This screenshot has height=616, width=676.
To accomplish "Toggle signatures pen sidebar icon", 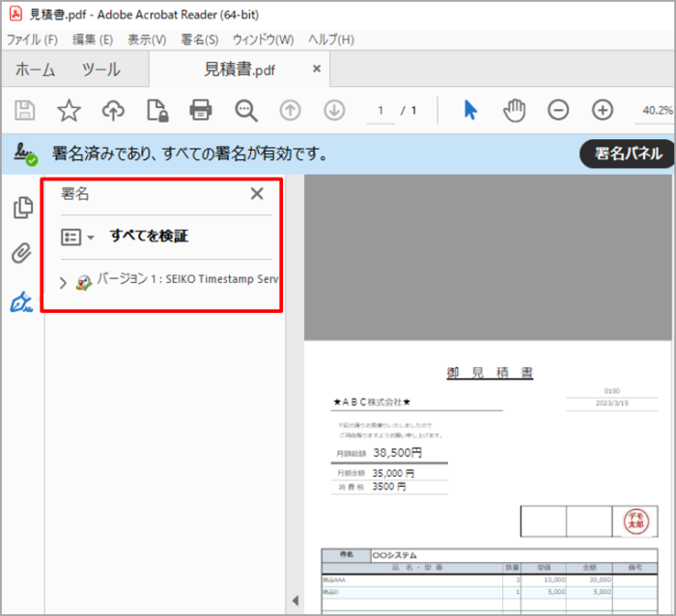I will click(21, 302).
